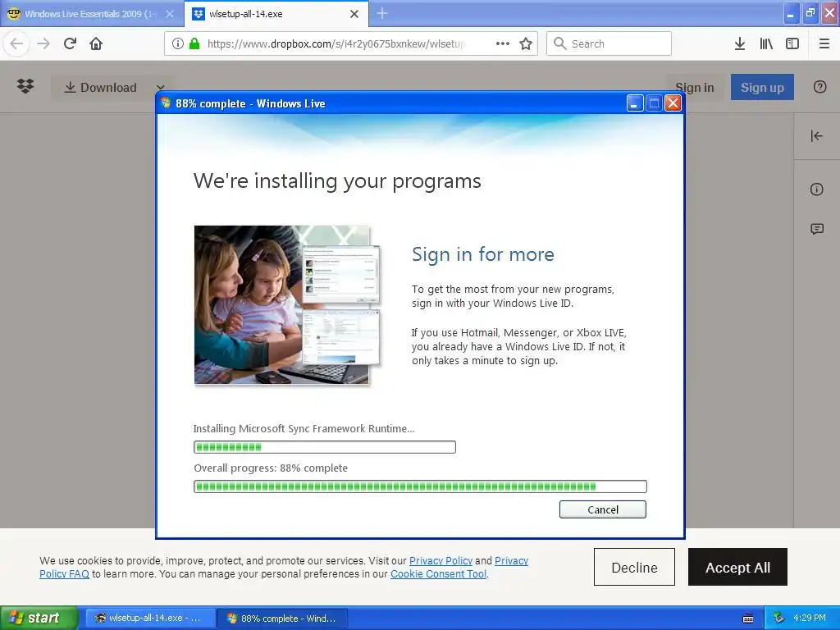Open the Firefox downloads panel
Image resolution: width=840 pixels, height=630 pixels.
tap(740, 43)
